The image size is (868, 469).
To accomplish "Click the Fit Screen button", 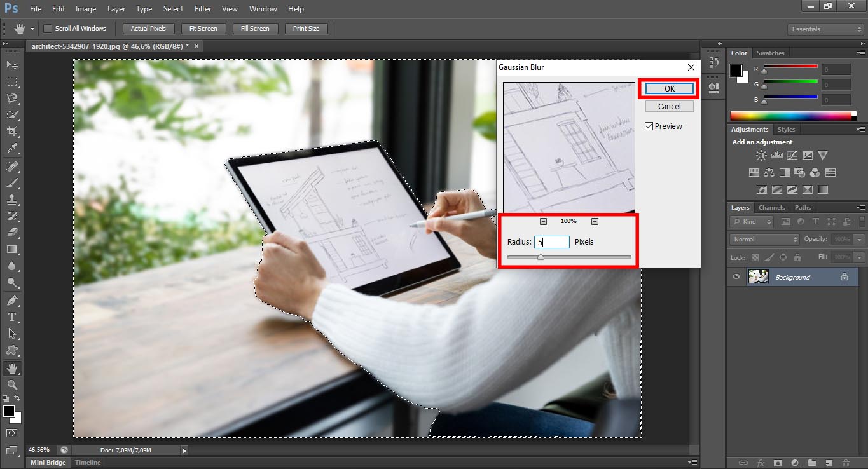I will (x=203, y=28).
